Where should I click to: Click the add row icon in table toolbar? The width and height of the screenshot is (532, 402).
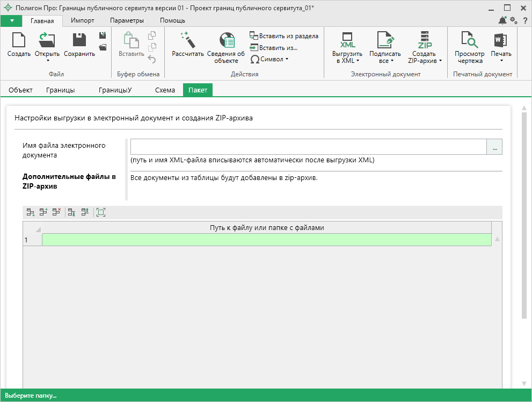point(31,212)
